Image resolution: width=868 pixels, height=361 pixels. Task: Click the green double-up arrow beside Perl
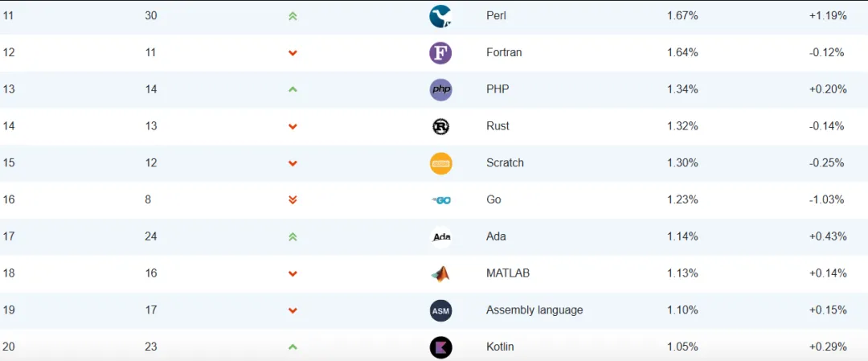[x=293, y=16]
